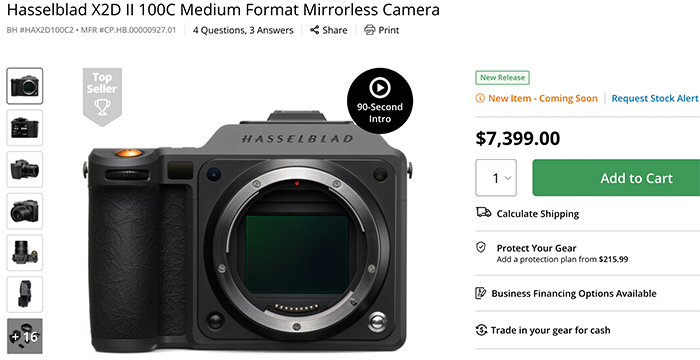This screenshot has height=360, width=700.
Task: Click the Protect Your Gear shield icon
Action: point(481,247)
